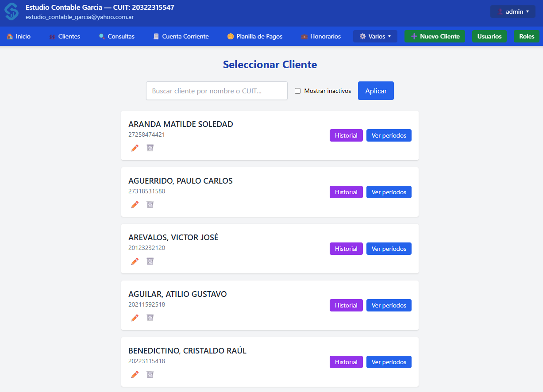Viewport: 543px width, 392px height.
Task: Click the pencil edit icon for ARANDA MATILDE SOLEDAD
Action: coord(135,148)
